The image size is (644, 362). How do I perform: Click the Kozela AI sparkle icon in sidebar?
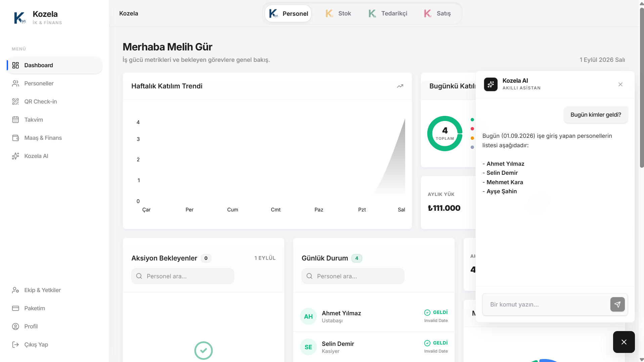pyautogui.click(x=15, y=156)
